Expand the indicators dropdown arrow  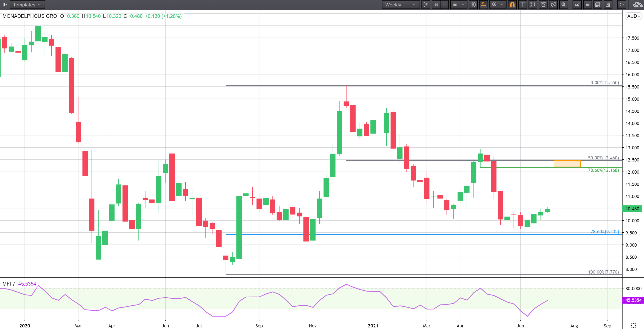pos(444,5)
